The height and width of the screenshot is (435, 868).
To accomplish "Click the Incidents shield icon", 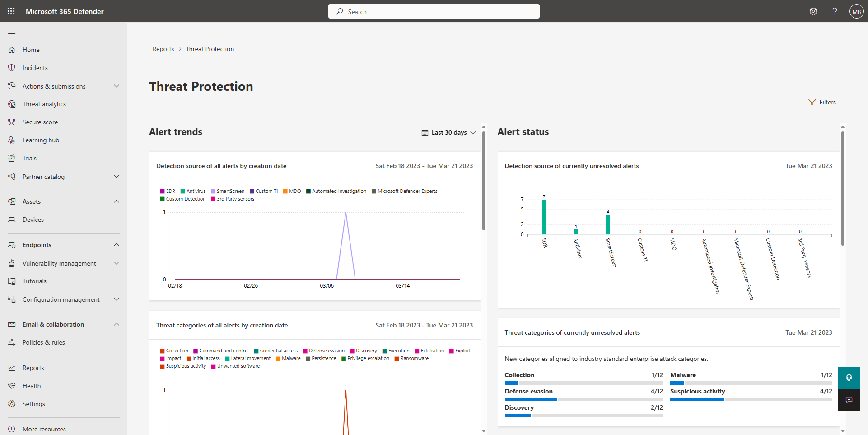I will (12, 68).
